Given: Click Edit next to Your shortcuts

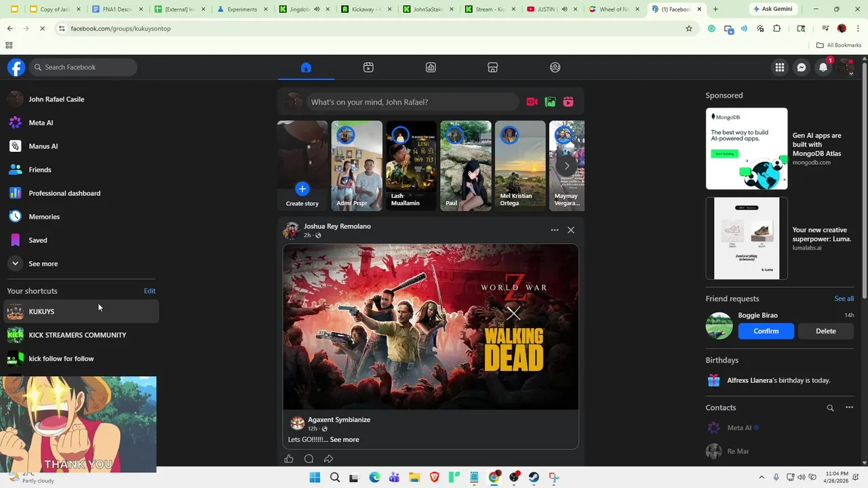Looking at the screenshot, I should coord(149,291).
